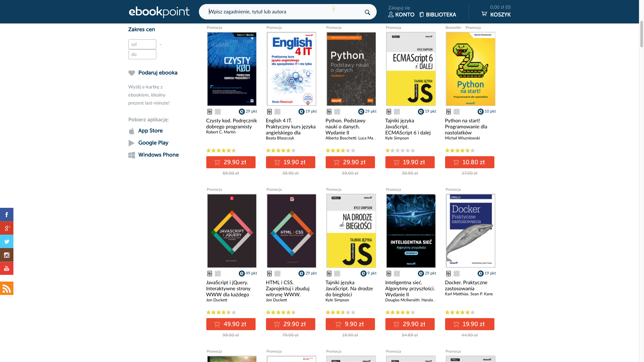Open the App Store download link

coord(150,131)
